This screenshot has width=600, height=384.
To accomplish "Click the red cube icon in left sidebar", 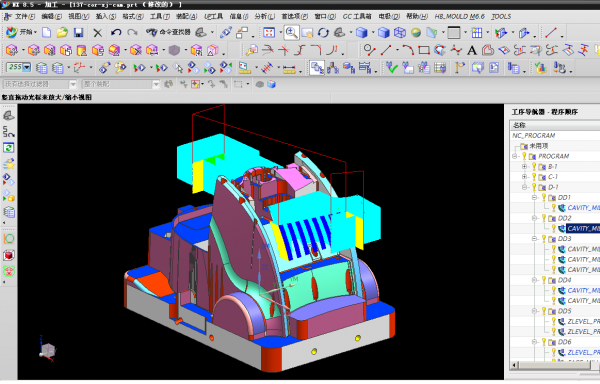I will pyautogui.click(x=9, y=255).
